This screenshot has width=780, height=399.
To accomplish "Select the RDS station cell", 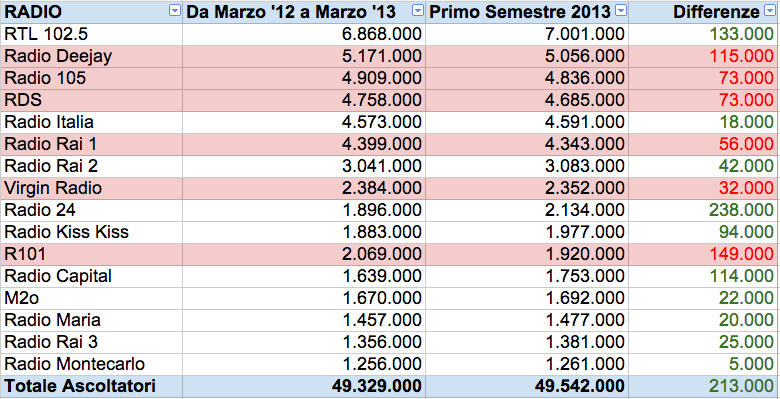I will (92, 100).
